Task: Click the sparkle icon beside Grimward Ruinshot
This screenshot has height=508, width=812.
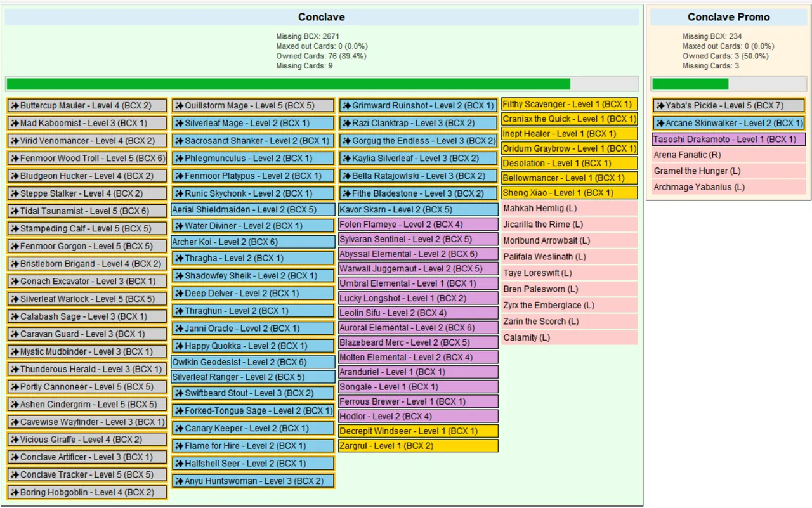Action: 346,106
